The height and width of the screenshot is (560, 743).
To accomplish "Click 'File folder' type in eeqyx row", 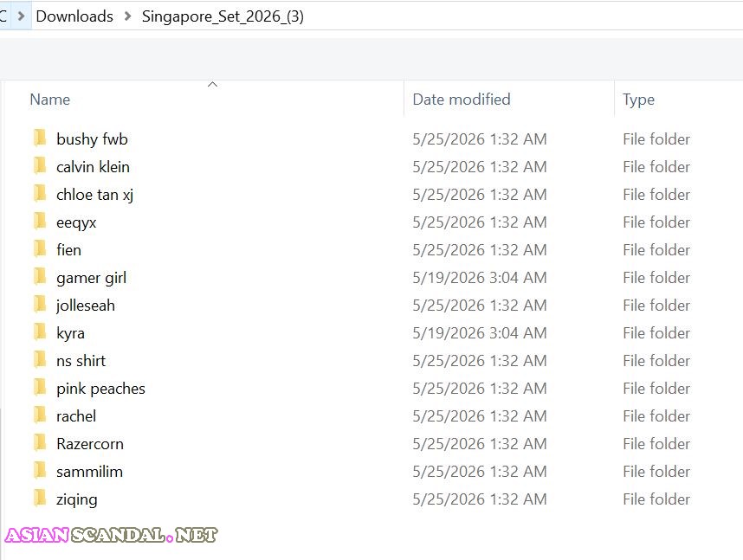I will 656,222.
